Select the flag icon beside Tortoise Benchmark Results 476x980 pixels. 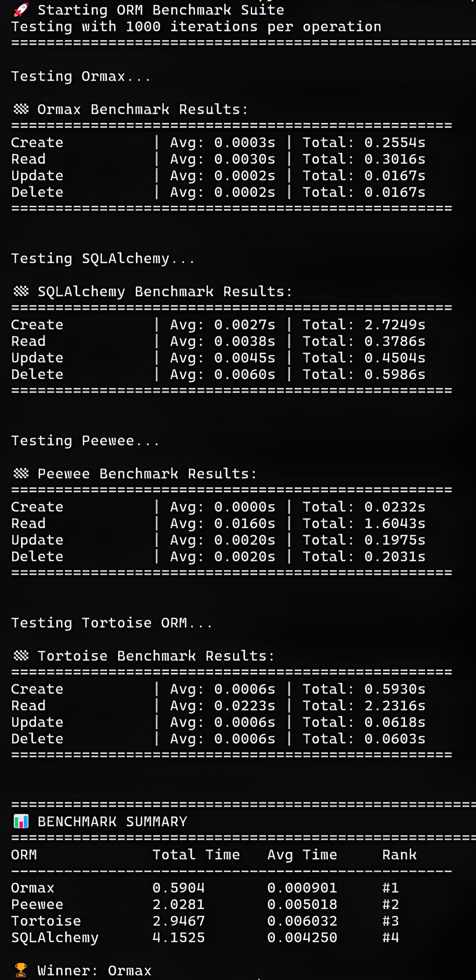21,656
